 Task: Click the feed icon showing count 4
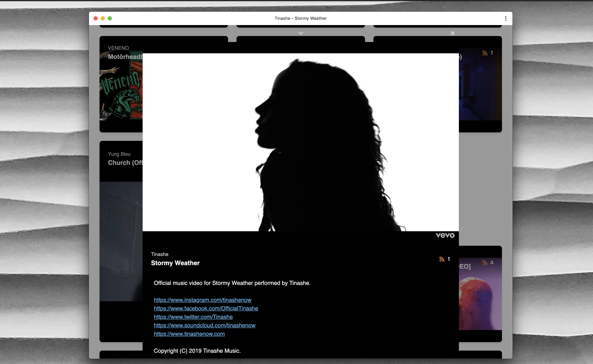click(485, 263)
